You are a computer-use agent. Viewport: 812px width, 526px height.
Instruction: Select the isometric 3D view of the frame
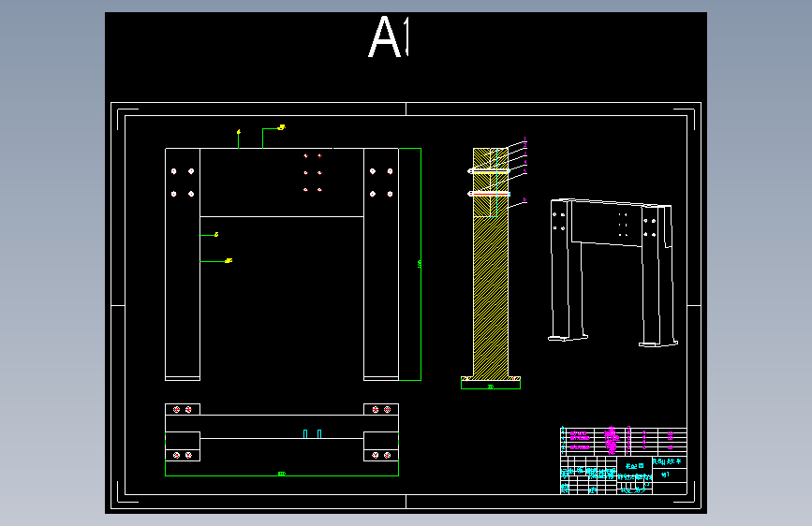tap(613, 272)
